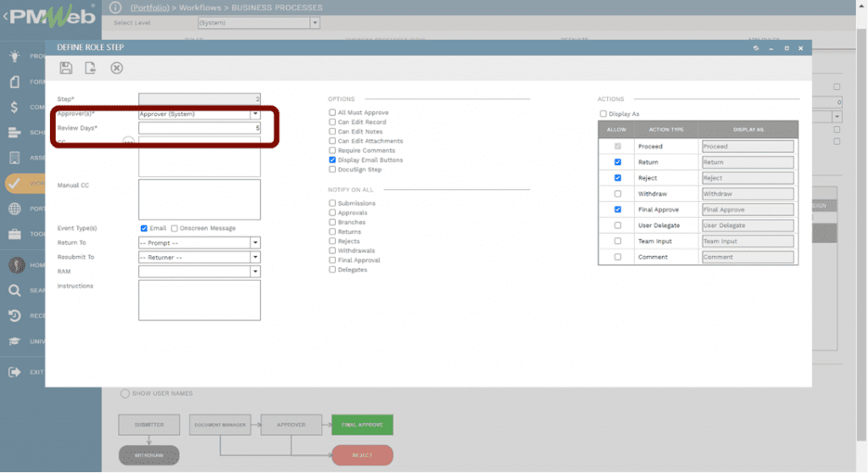868x473 pixels.
Task: Disable the Reject action allow checkbox
Action: pyautogui.click(x=618, y=178)
